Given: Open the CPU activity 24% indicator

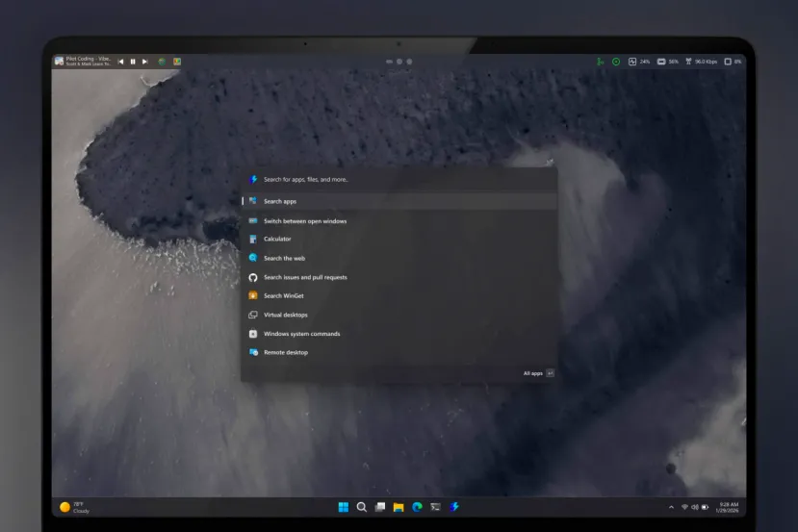Looking at the screenshot, I should (x=639, y=62).
